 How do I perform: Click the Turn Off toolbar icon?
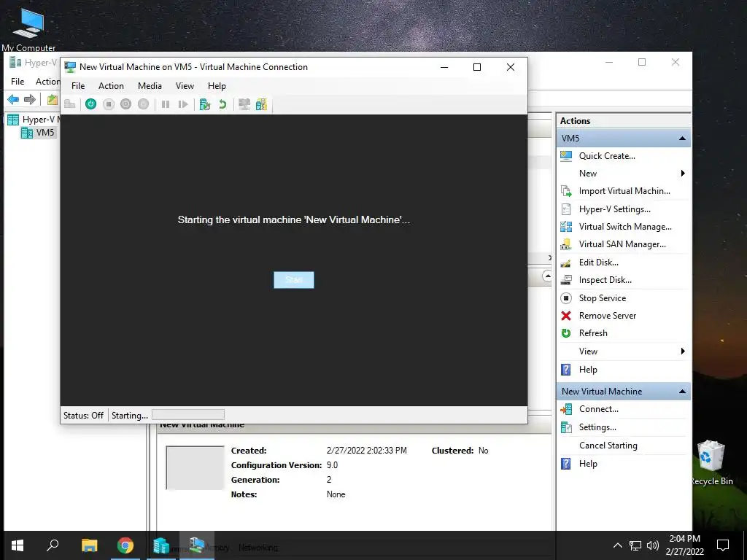tap(109, 104)
